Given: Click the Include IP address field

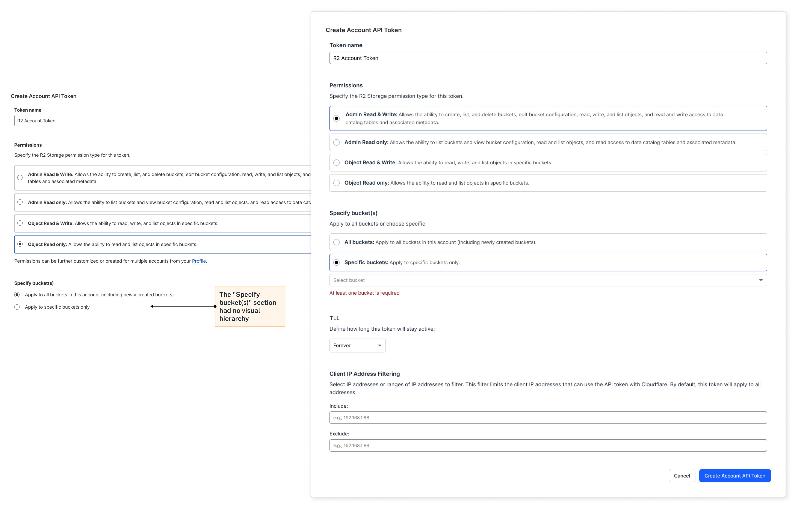Looking at the screenshot, I should click(548, 418).
